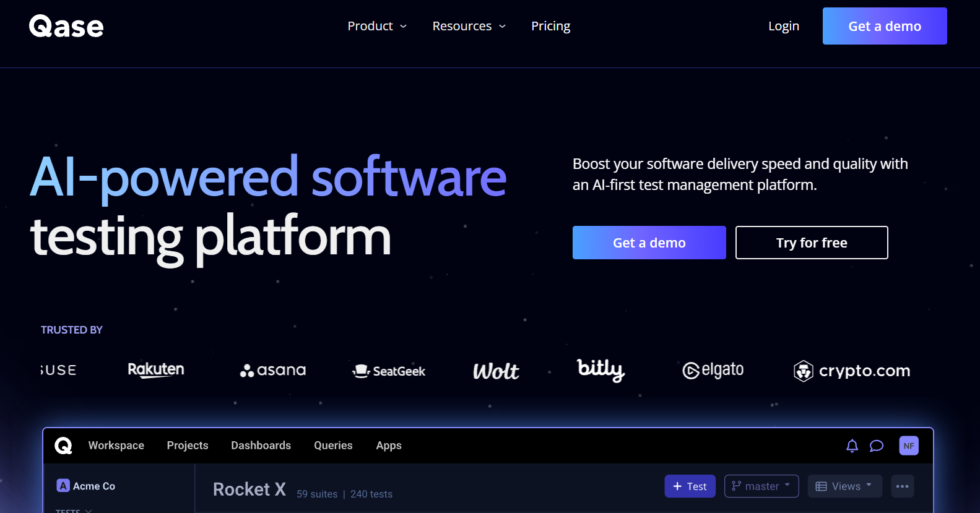Click the SUSE logo
Viewport: 980px width, 513px height.
pyautogui.click(x=59, y=370)
